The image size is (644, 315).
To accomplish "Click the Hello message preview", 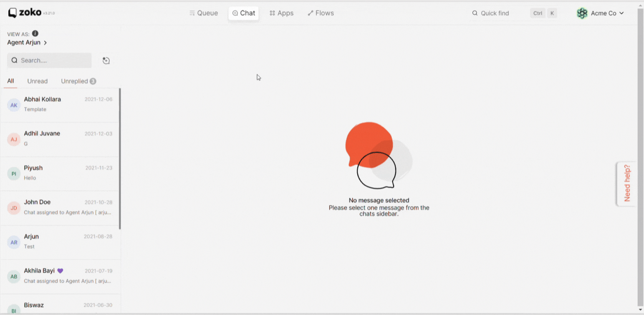I will (30, 178).
